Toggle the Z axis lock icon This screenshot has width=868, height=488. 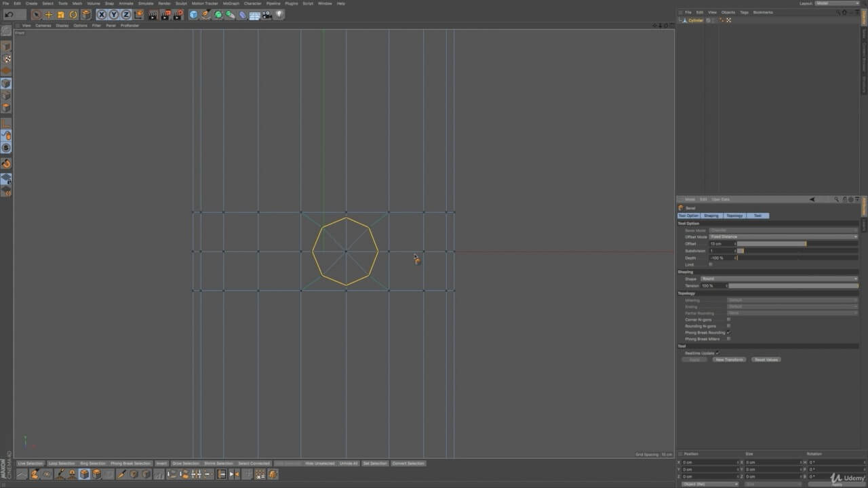[126, 14]
